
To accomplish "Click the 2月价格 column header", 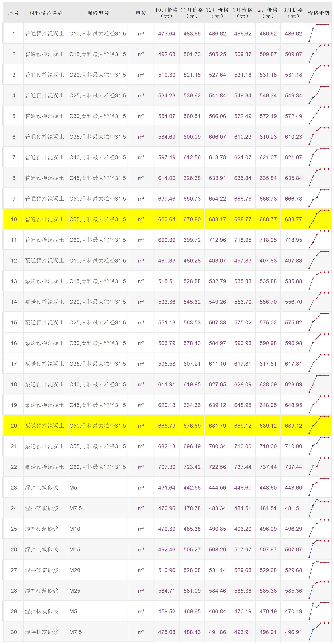I will pos(268,13).
